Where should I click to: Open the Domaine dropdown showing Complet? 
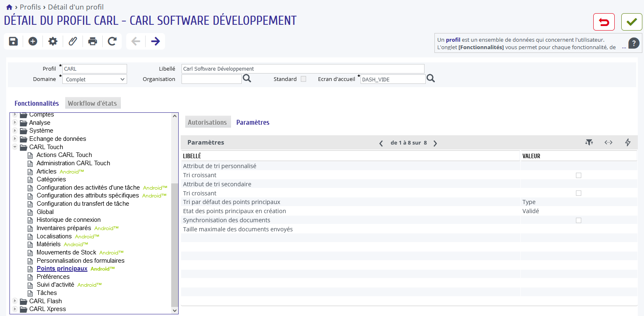click(94, 79)
